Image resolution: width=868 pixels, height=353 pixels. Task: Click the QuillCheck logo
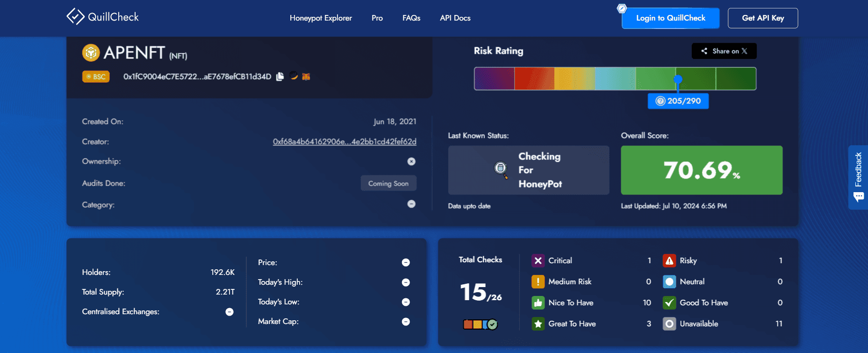tap(103, 17)
